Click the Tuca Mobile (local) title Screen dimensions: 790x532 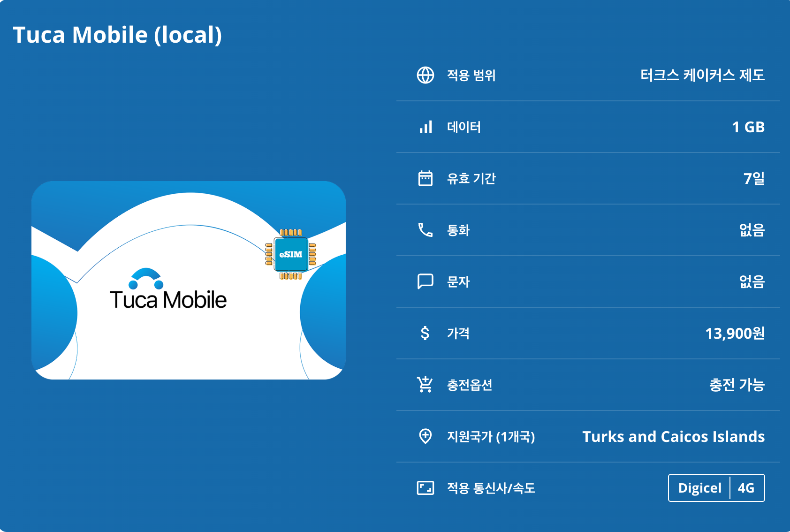(117, 35)
